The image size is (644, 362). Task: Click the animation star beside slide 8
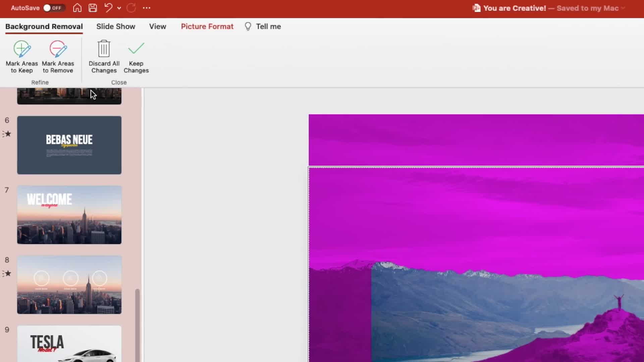click(x=7, y=274)
